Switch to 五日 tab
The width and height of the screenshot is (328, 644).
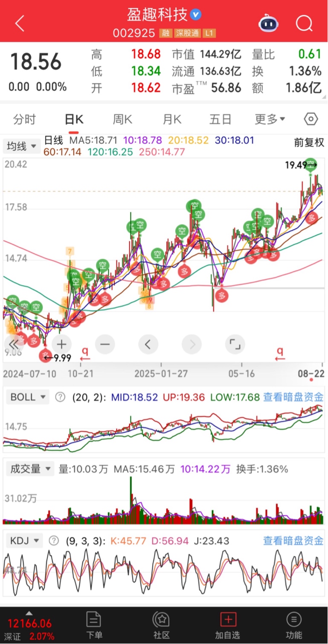220,119
